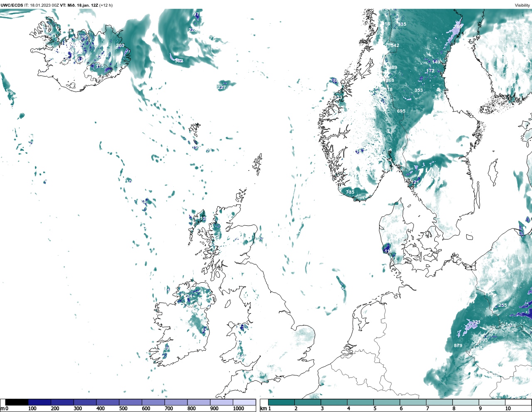Click the 321 visibility value
532x412 pixels.
click(476, 322)
